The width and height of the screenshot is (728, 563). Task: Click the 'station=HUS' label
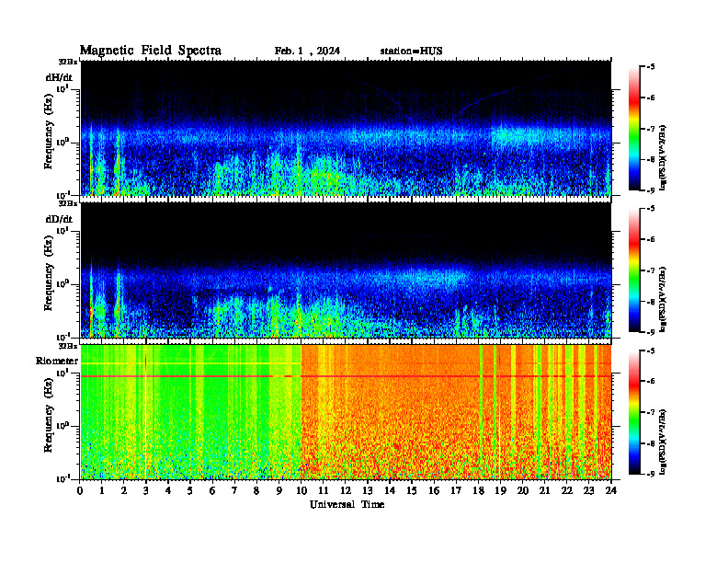pos(411,52)
